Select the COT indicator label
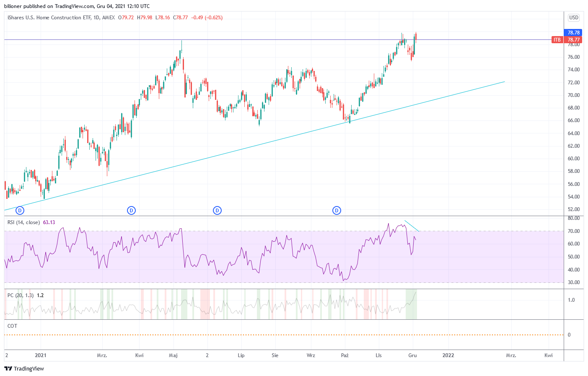Viewport: 588px width, 376px height. (x=13, y=326)
